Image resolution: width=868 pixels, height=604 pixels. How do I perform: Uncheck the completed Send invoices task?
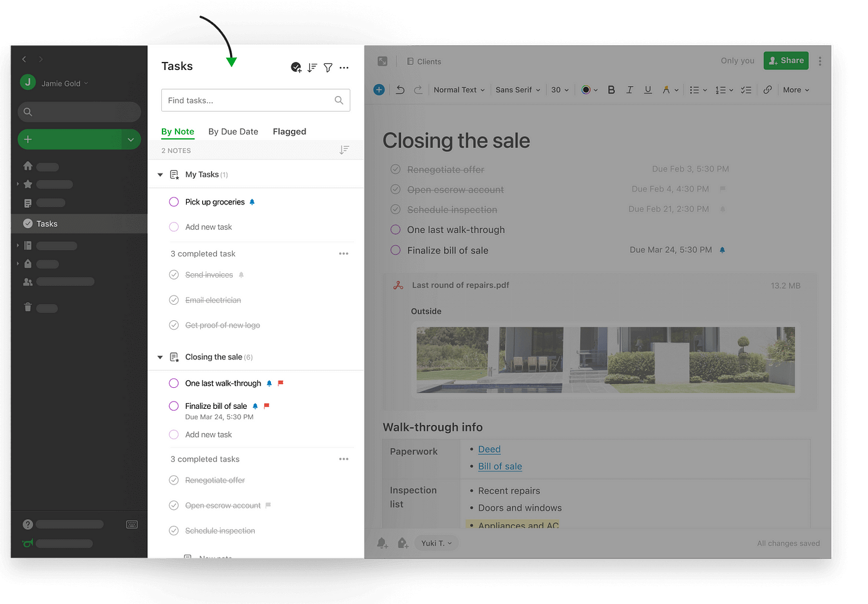point(174,275)
